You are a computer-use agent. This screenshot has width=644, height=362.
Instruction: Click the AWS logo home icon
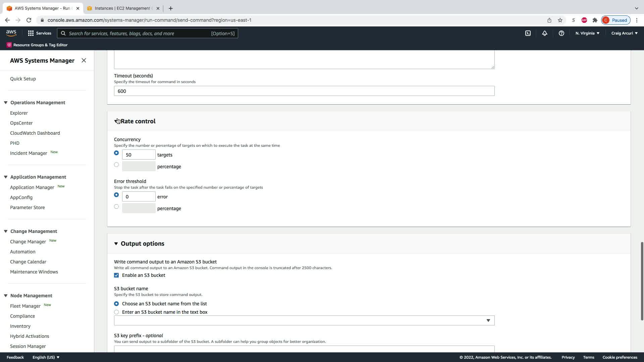(11, 33)
